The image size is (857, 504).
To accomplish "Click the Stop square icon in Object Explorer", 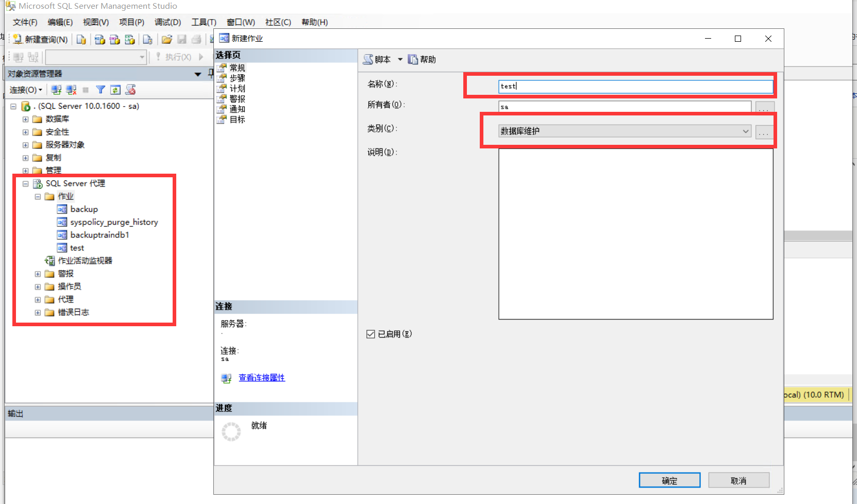I will [86, 90].
